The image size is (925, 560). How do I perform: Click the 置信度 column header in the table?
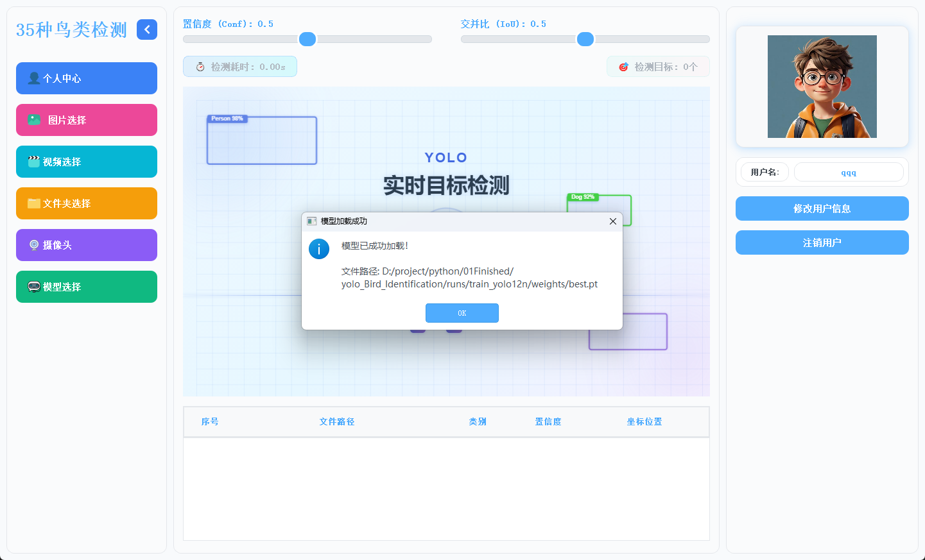pos(548,421)
